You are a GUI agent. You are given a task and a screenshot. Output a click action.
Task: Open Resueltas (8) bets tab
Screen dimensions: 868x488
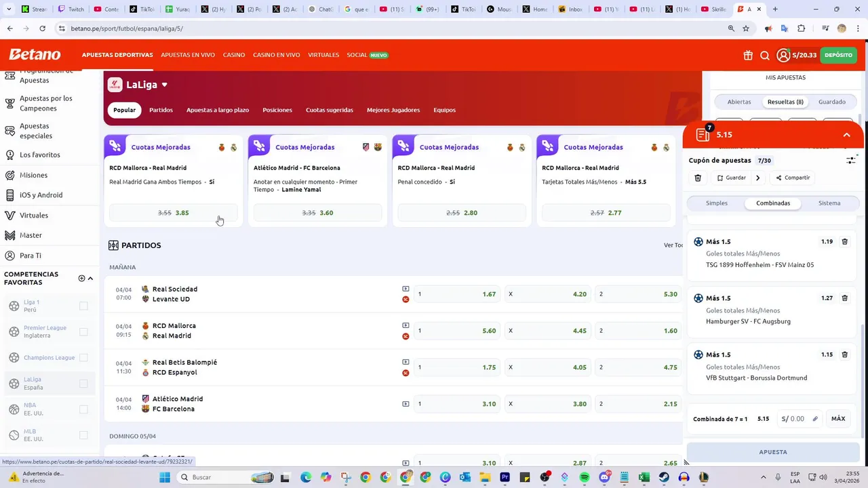point(785,102)
